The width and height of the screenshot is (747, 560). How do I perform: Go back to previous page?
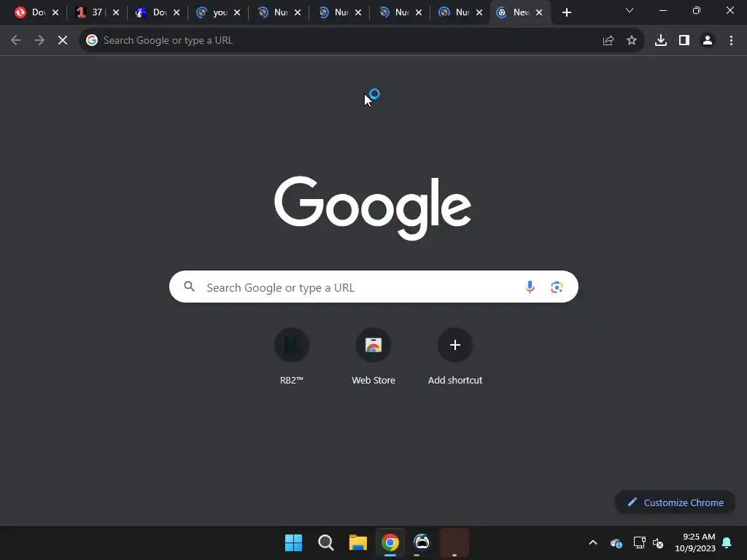pyautogui.click(x=16, y=41)
